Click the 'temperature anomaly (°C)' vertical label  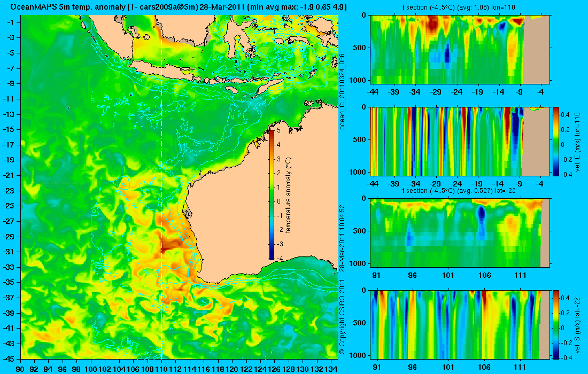288,195
